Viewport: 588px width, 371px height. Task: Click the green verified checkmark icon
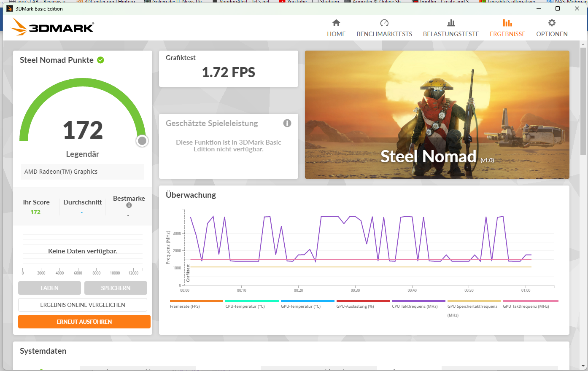tap(100, 60)
